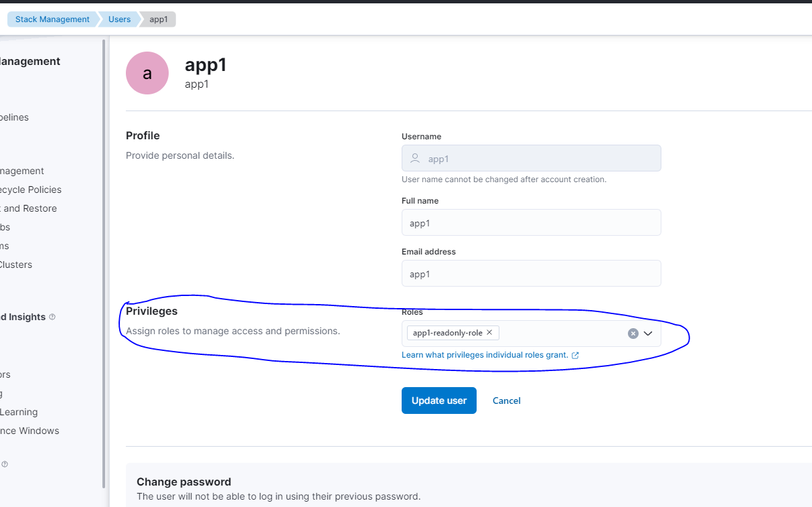Open the Lifecycle Policies sidebar item

click(x=30, y=190)
